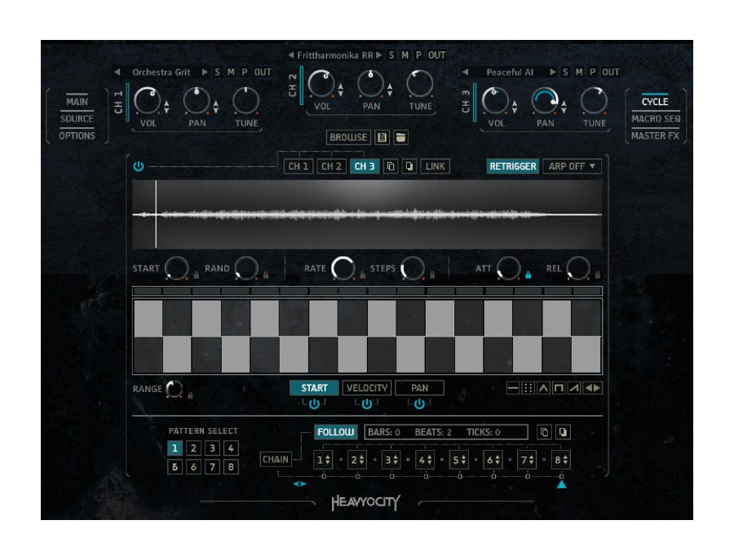This screenshot has height=560, width=734.
Task: Open the ARP OFF dropdown
Action: [572, 166]
